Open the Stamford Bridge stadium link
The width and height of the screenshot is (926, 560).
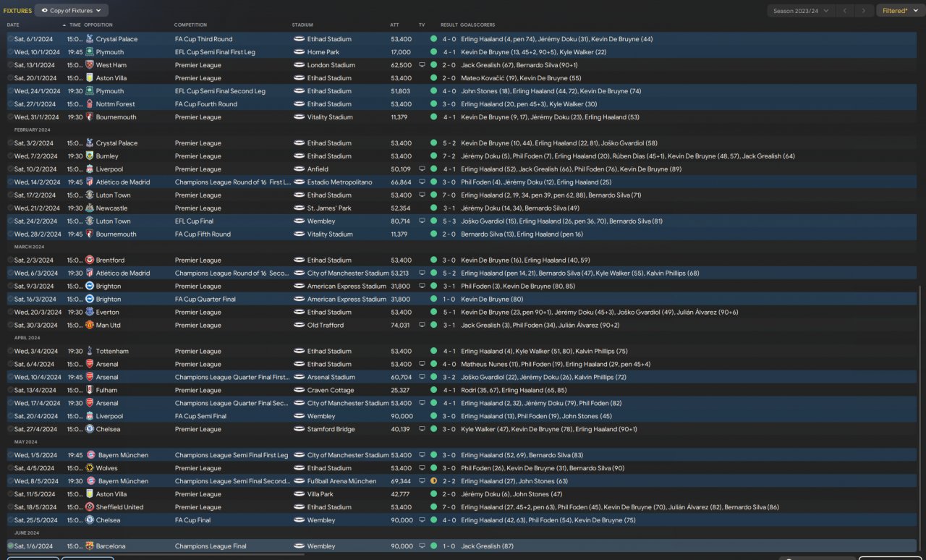pos(331,429)
